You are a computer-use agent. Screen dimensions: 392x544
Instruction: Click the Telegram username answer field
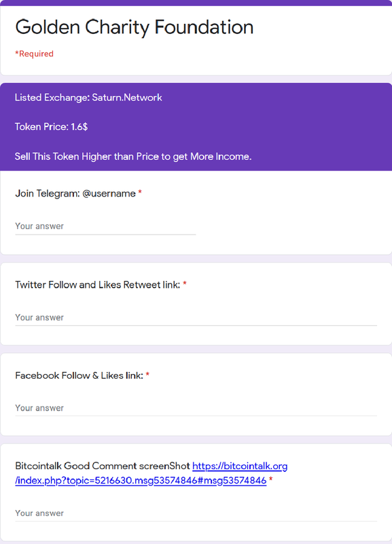click(x=105, y=226)
